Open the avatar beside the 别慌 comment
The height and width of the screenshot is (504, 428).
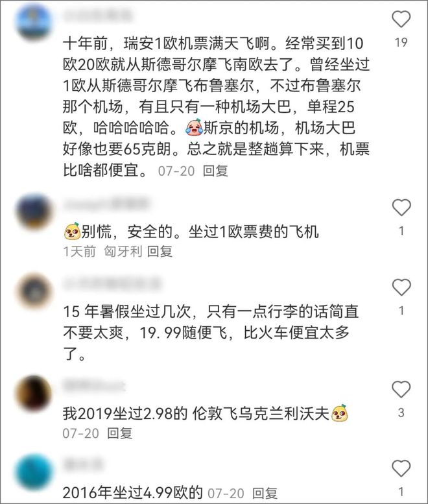coord(34,211)
